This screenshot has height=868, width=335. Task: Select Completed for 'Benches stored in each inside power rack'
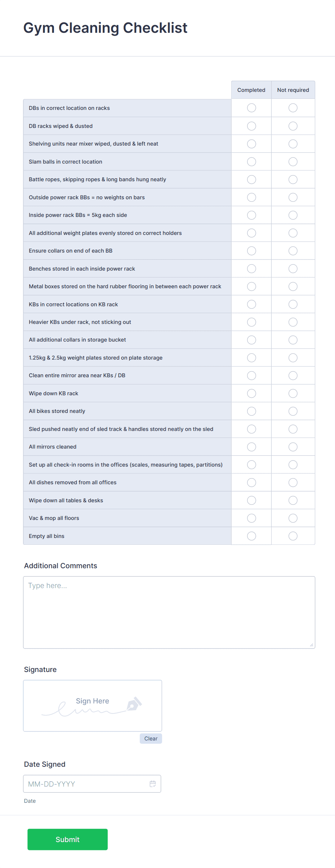tap(251, 268)
